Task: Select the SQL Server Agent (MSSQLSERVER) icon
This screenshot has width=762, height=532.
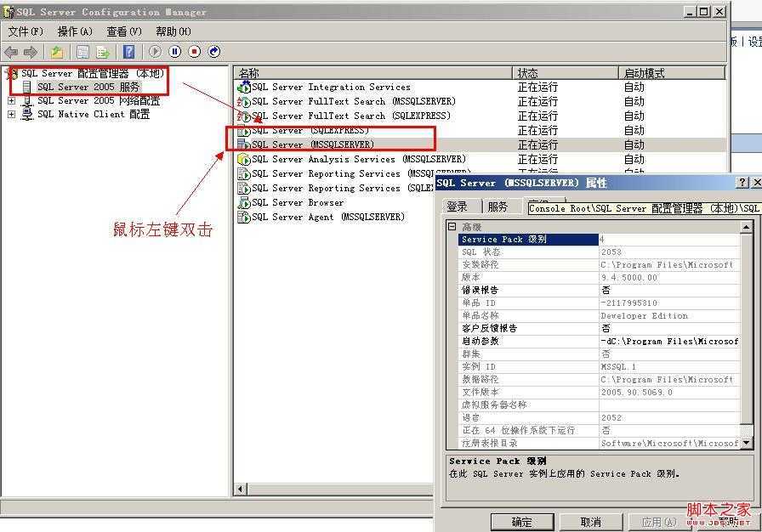Action: (x=243, y=217)
